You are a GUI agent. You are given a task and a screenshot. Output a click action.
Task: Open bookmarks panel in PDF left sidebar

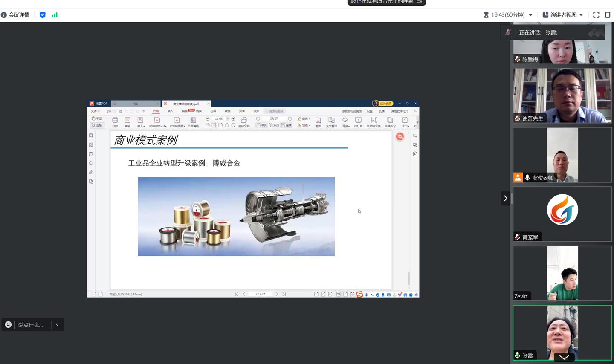pyautogui.click(x=91, y=136)
